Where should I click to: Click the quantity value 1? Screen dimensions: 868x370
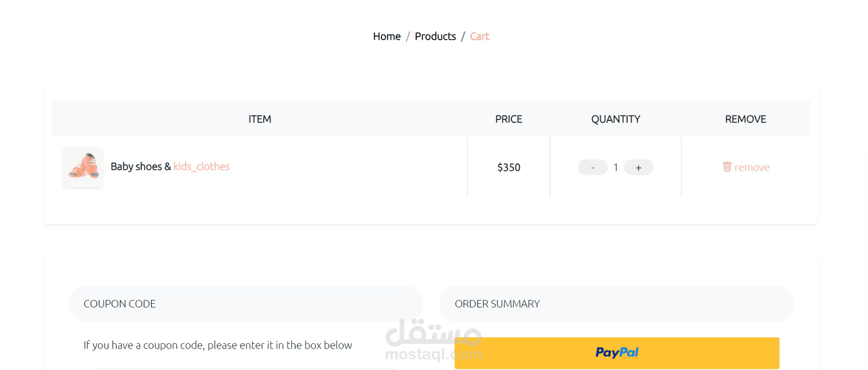[616, 167]
